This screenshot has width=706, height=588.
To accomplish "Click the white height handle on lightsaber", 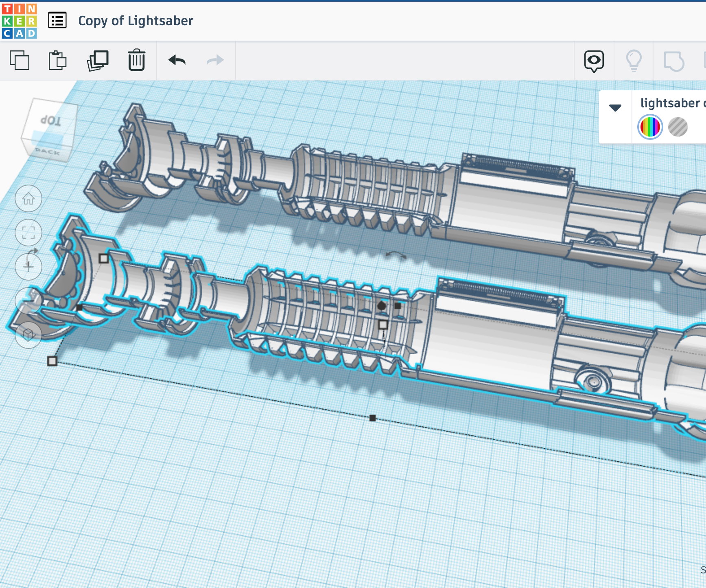I will [383, 324].
